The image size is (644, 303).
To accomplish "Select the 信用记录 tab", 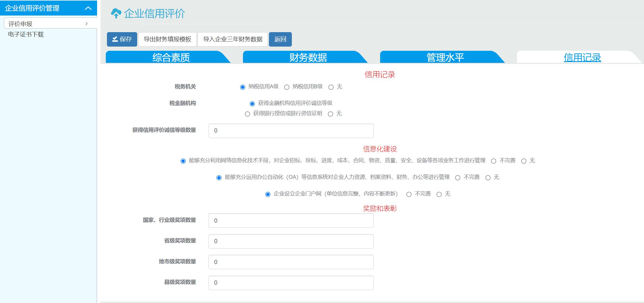I will click(582, 57).
